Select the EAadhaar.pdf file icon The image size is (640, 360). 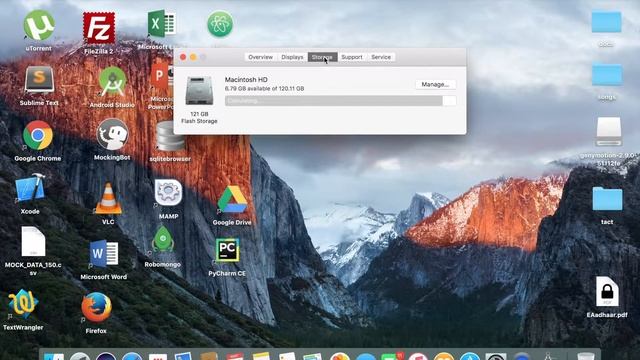607,291
